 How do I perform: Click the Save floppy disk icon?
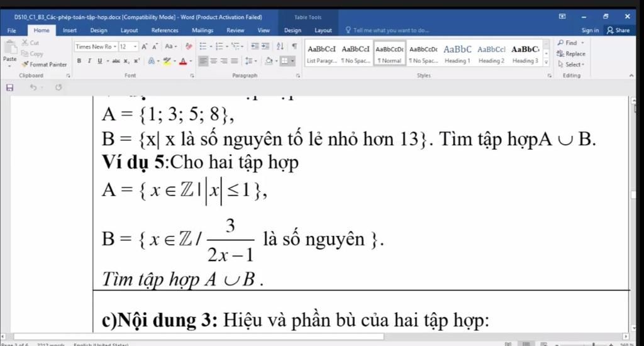pos(10,87)
